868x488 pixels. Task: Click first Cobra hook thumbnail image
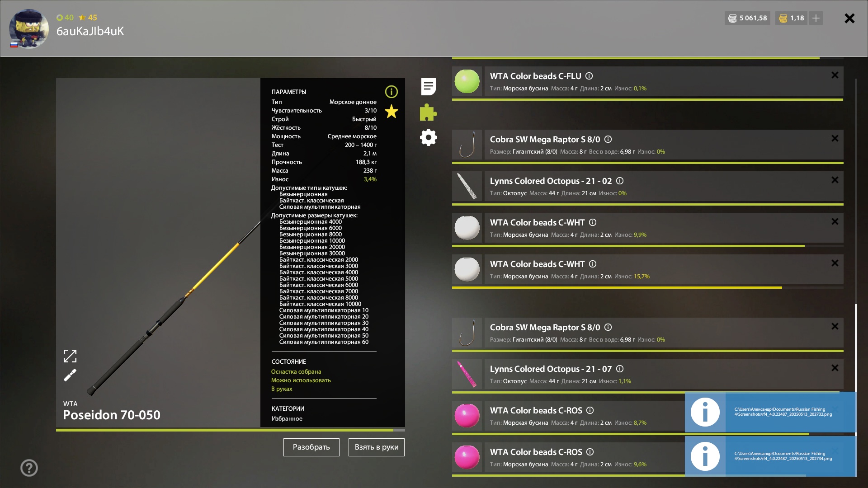[467, 145]
